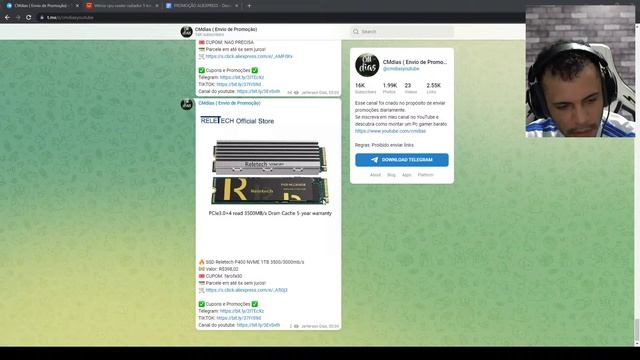Open Telegram bit.ly link in upper message
The image size is (640, 360).
(x=242, y=78)
